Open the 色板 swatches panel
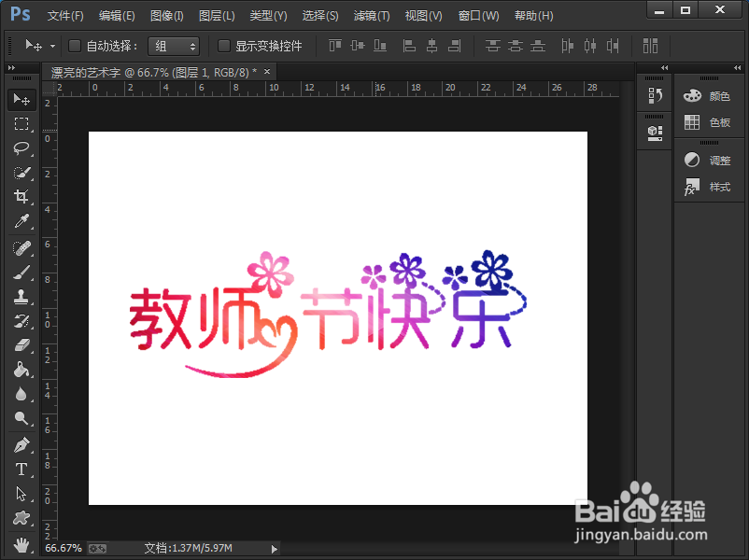The width and height of the screenshot is (749, 560). pos(709,122)
